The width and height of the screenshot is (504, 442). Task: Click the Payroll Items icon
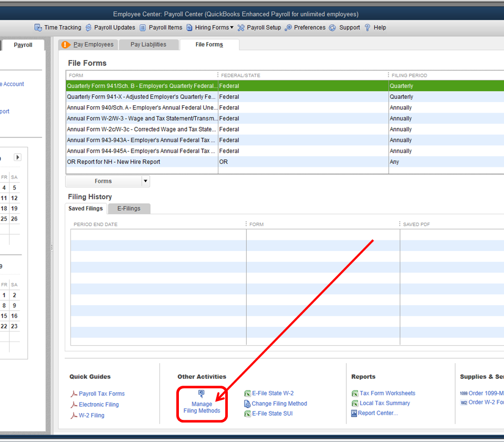point(143,27)
